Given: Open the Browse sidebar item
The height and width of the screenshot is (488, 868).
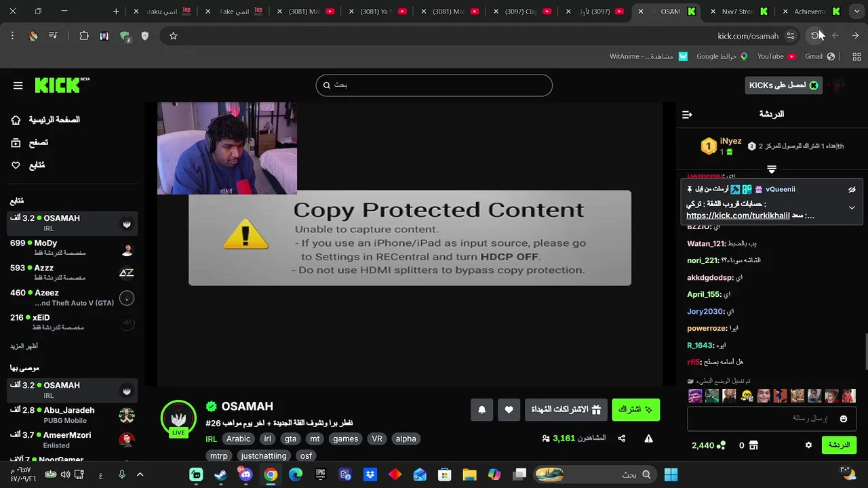Looking at the screenshot, I should [30, 142].
